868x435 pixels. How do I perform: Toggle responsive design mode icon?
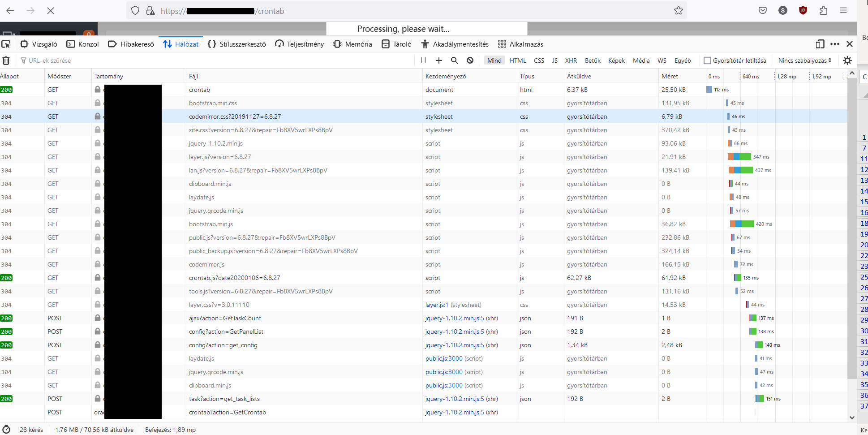pyautogui.click(x=820, y=44)
